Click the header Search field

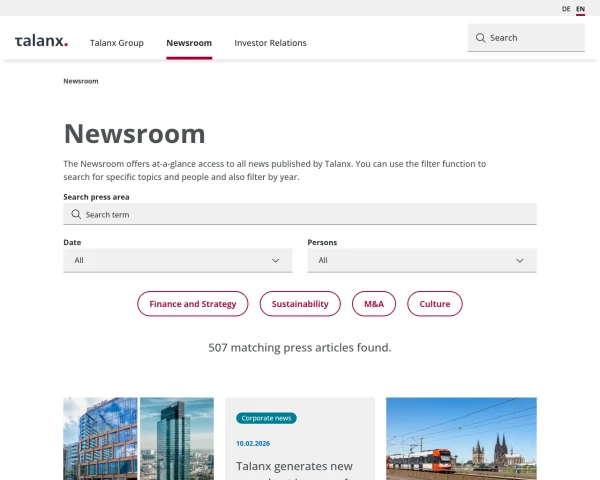click(526, 38)
